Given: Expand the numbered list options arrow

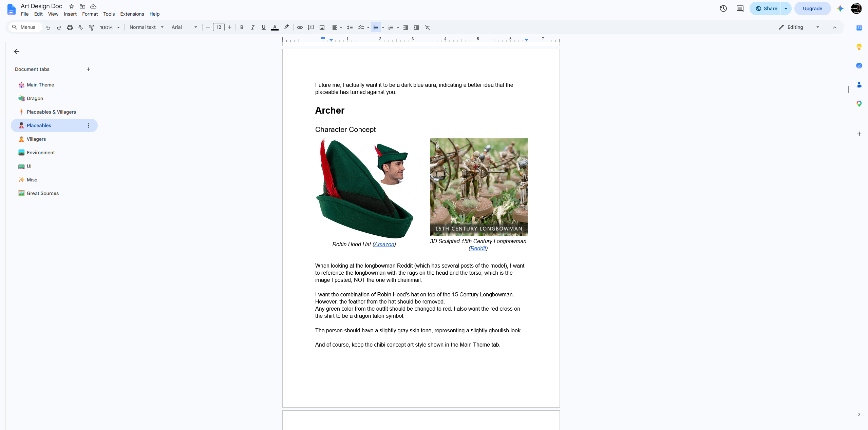Looking at the screenshot, I should tap(398, 27).
